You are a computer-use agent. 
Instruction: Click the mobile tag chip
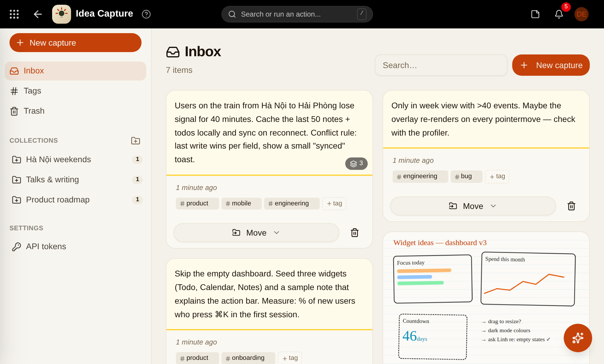tap(241, 204)
